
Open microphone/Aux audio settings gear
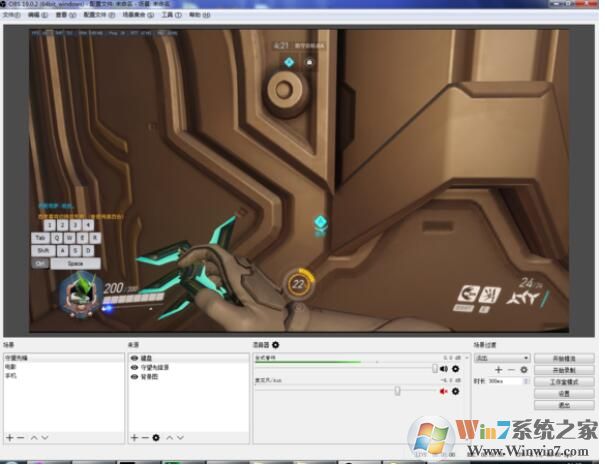tap(455, 391)
